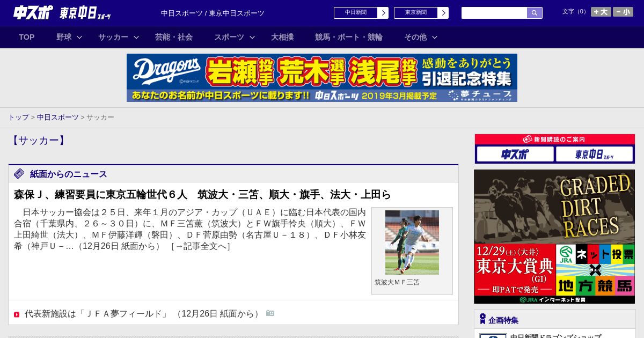Open the 森保Ｊ、練習要員 headline article

(x=202, y=194)
